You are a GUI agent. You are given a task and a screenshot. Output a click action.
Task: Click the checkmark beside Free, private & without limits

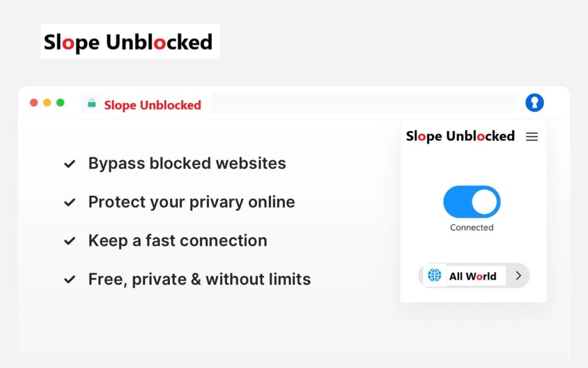[69, 279]
